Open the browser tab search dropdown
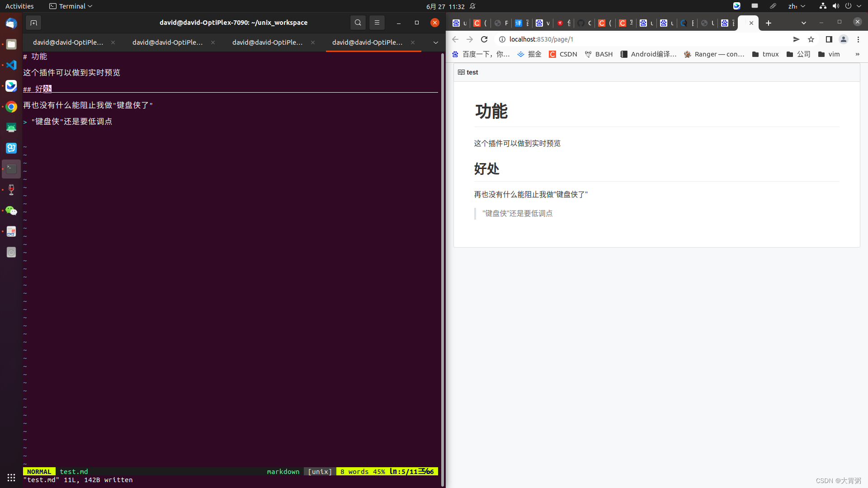868x488 pixels. [804, 23]
